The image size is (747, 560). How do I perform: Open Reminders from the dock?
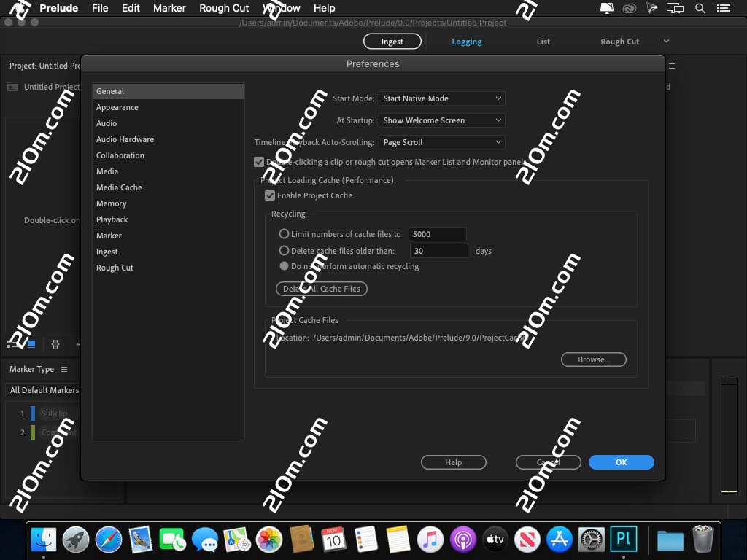pyautogui.click(x=366, y=540)
